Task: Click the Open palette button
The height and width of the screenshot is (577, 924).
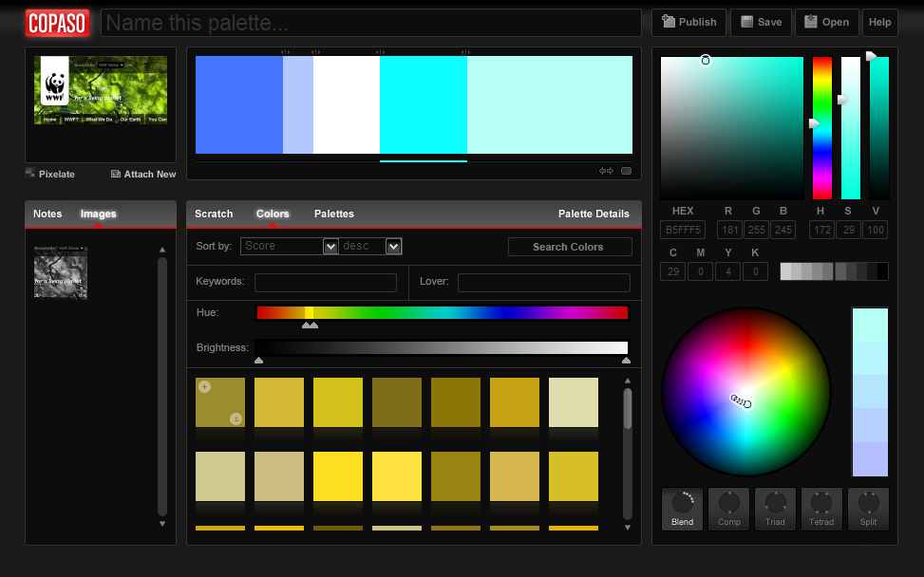Action: (x=826, y=23)
